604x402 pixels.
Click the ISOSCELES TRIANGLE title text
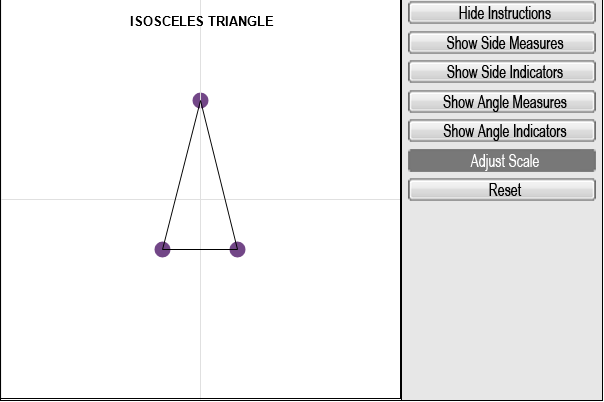[201, 21]
